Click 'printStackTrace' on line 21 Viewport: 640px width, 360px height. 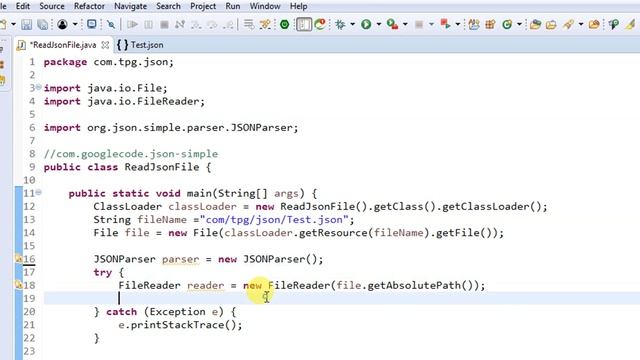178,325
